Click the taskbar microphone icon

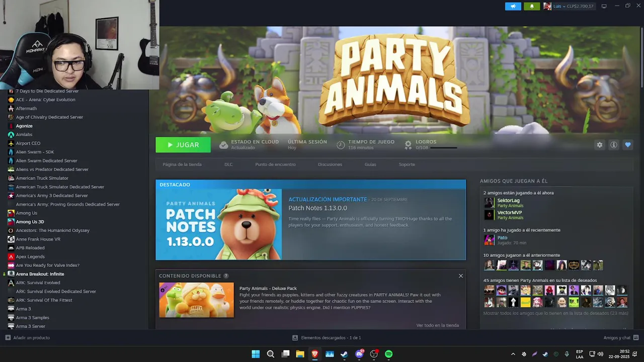[567, 354]
